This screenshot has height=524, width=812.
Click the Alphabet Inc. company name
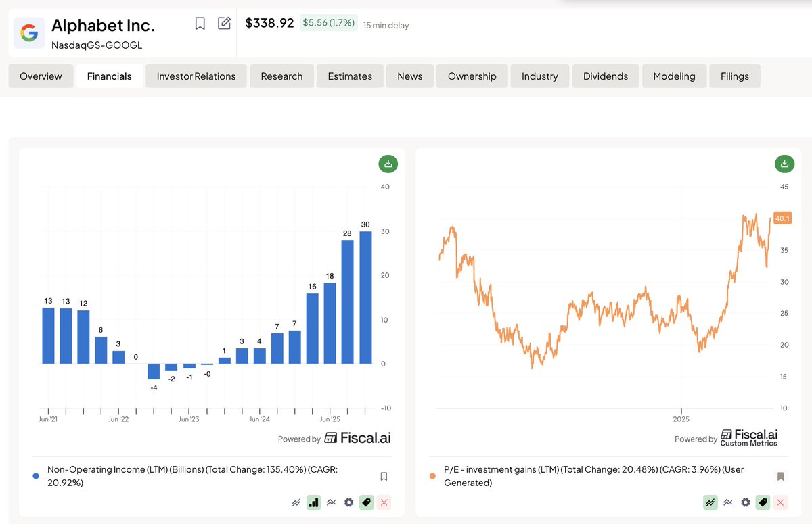point(104,26)
